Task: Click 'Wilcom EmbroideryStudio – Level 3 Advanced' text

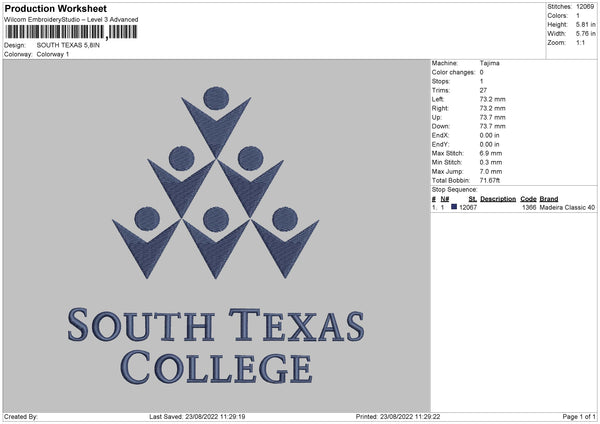Action: click(71, 20)
